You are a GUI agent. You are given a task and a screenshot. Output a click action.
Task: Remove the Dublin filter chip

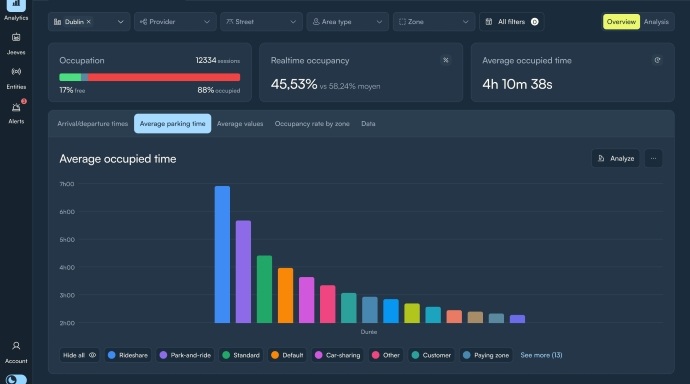point(89,22)
